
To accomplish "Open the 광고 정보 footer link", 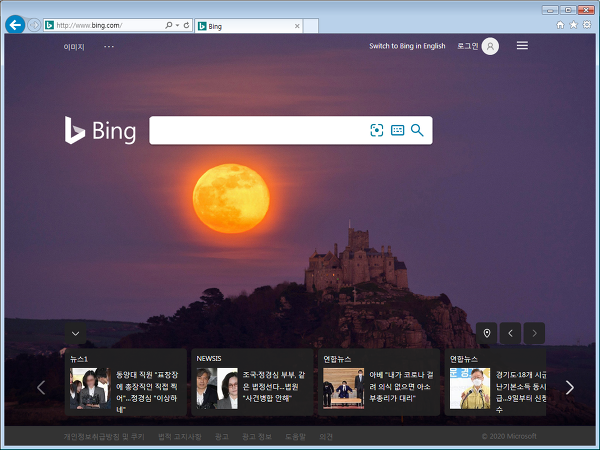I will pyautogui.click(x=257, y=437).
